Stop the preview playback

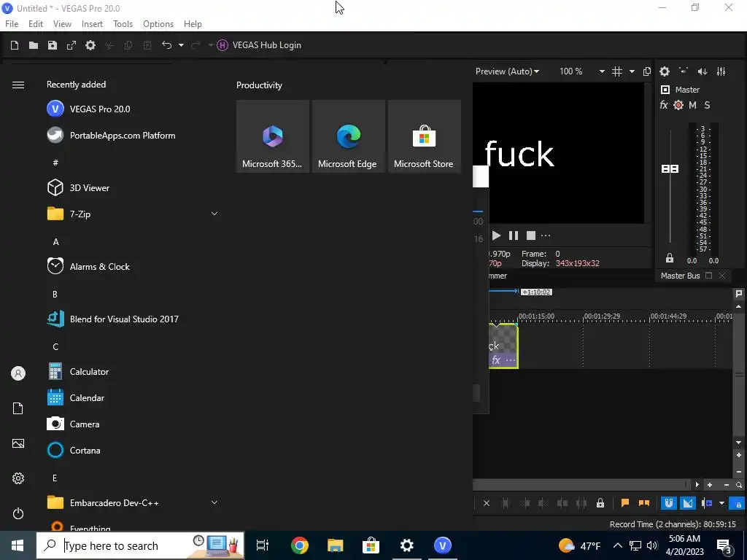(x=531, y=236)
